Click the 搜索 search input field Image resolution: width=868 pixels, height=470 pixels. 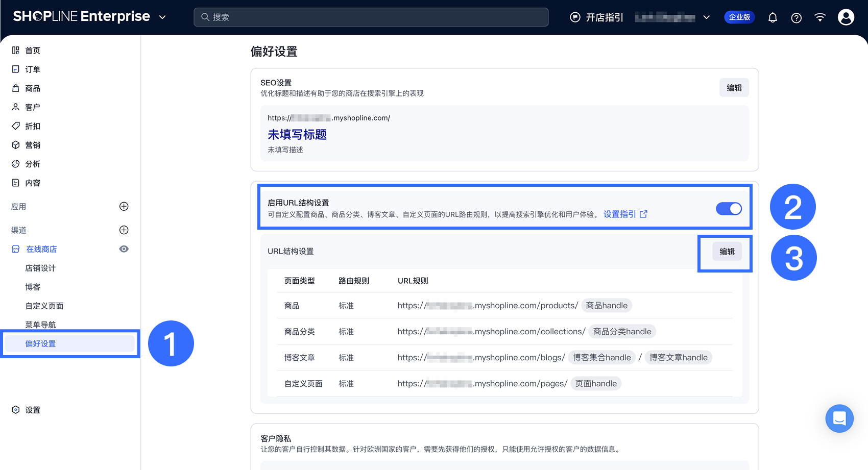[x=371, y=17]
